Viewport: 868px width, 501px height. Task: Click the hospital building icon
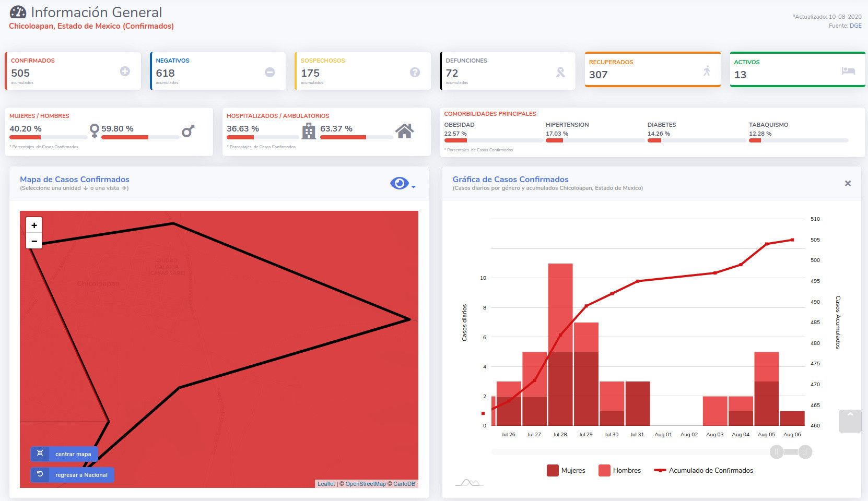coord(309,131)
